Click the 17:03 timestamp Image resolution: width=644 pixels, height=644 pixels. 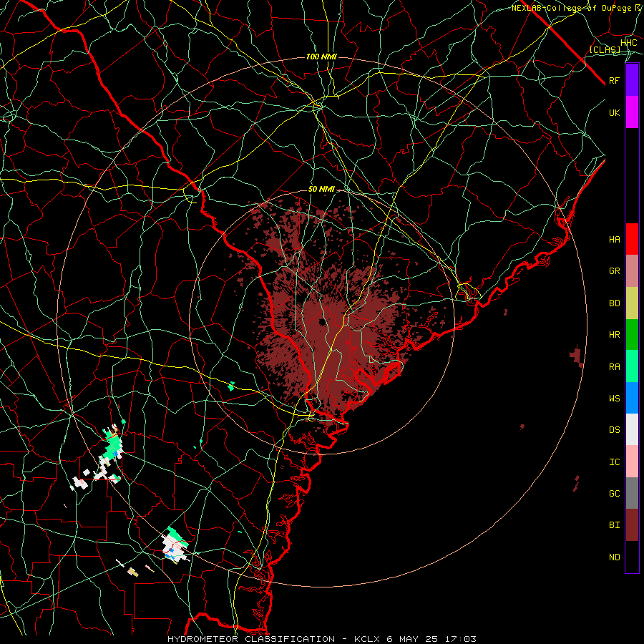tap(462, 639)
